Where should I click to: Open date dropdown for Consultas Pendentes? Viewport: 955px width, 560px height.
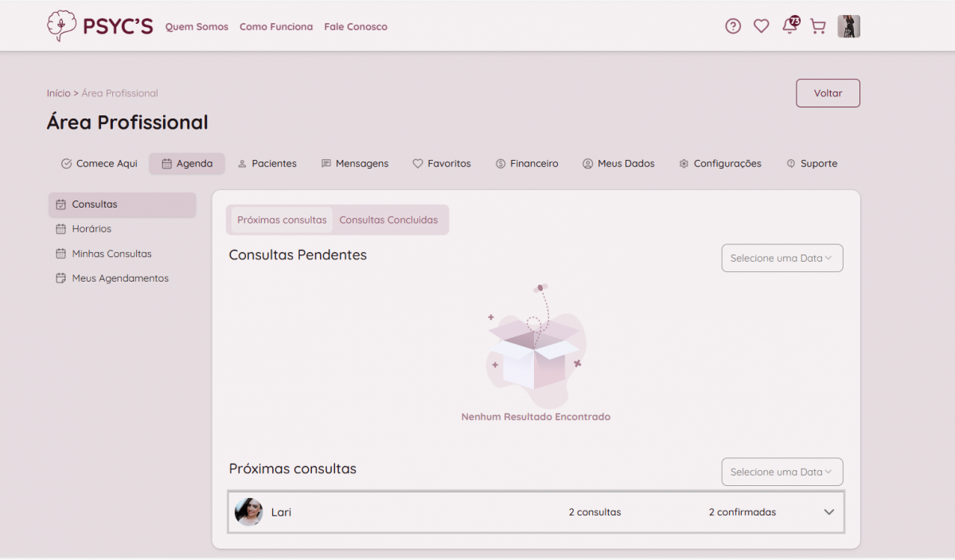tap(782, 259)
